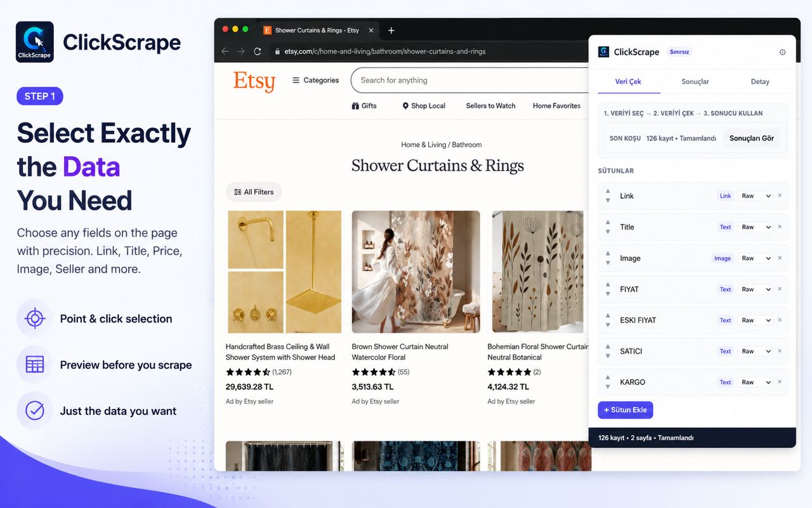Remove the Title column

[780, 227]
